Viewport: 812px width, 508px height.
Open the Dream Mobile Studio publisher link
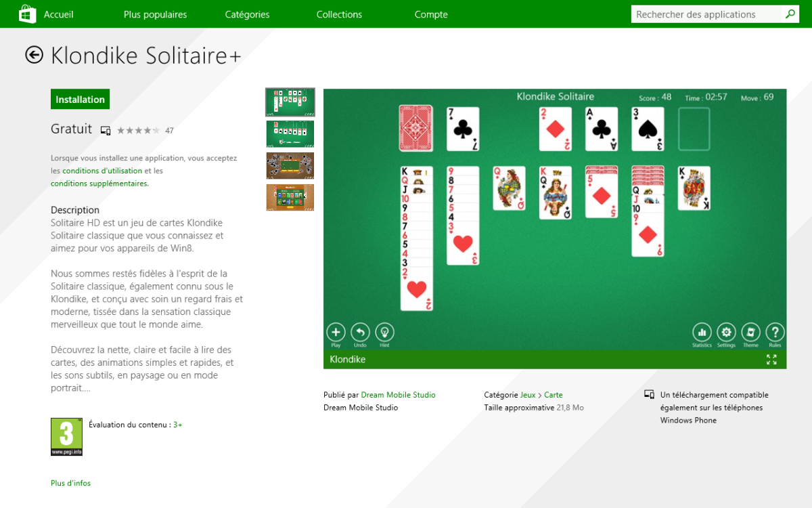399,395
